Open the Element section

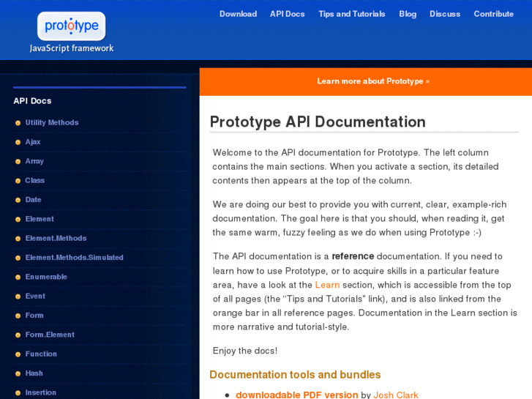[x=40, y=219]
